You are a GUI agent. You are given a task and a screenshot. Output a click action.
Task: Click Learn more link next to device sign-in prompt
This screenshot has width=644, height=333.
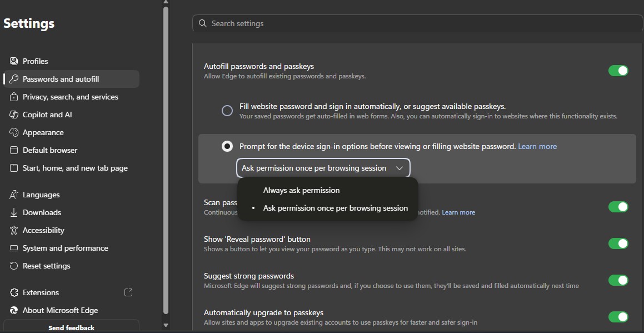pos(537,146)
